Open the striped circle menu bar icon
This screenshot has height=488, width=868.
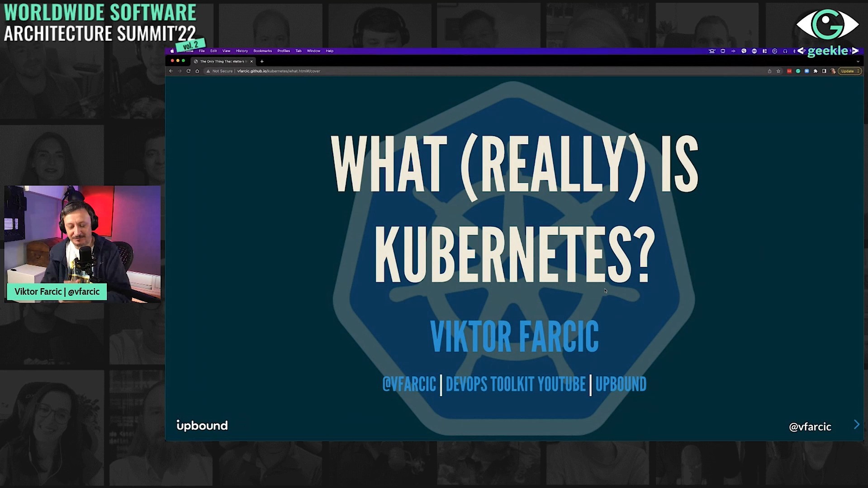[754, 51]
